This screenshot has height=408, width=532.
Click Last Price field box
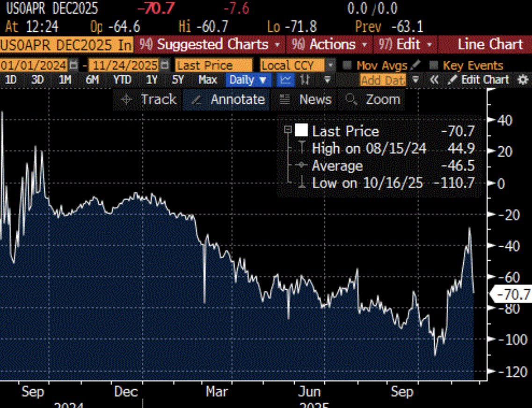[x=214, y=65]
